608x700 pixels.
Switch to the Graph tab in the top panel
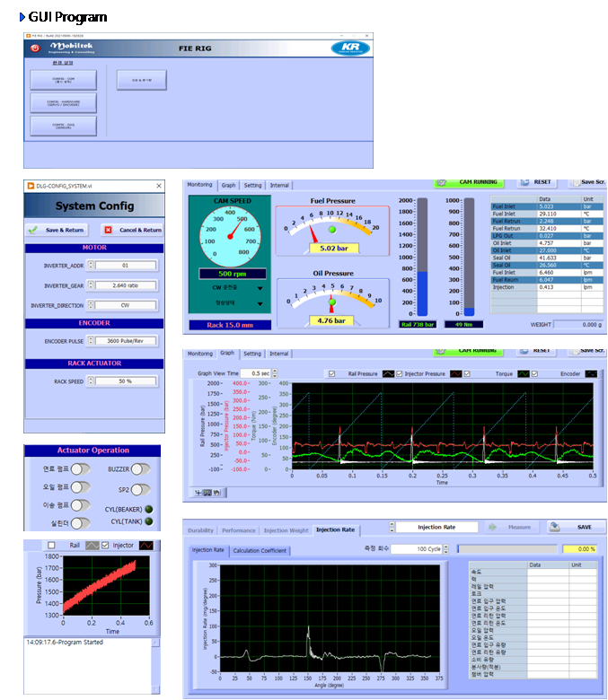tap(228, 185)
